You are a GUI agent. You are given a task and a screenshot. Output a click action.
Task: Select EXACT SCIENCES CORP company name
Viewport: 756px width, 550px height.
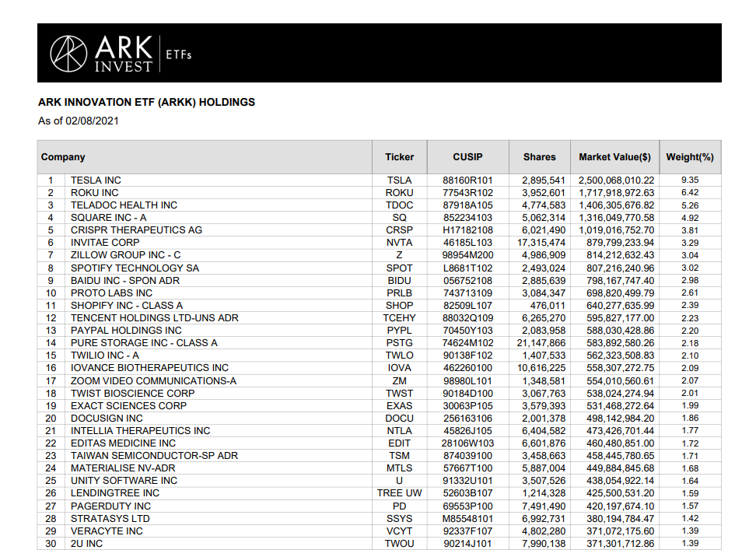[129, 406]
